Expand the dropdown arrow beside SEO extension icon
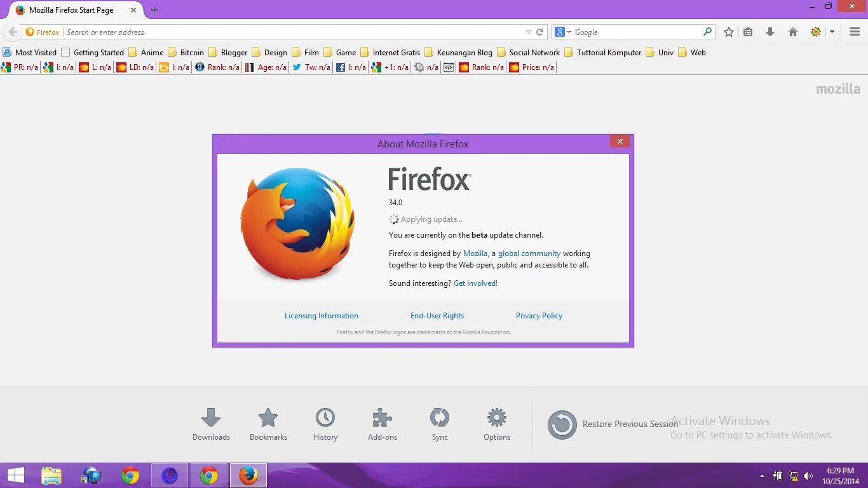 pyautogui.click(x=831, y=32)
